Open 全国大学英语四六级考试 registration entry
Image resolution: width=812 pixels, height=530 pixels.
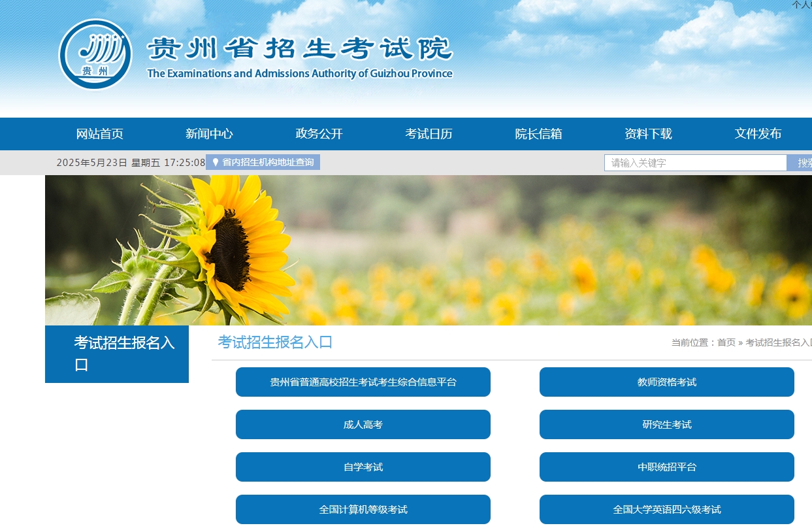pyautogui.click(x=666, y=509)
